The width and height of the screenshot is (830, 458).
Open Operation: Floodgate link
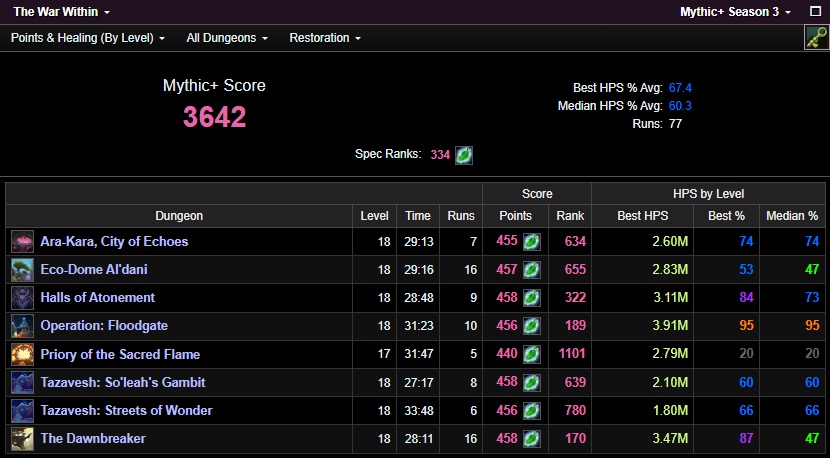(x=104, y=326)
